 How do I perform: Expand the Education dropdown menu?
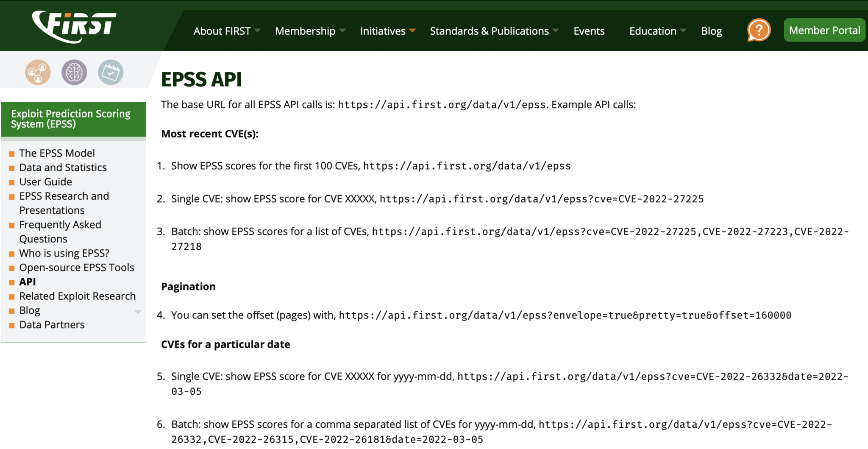click(657, 31)
